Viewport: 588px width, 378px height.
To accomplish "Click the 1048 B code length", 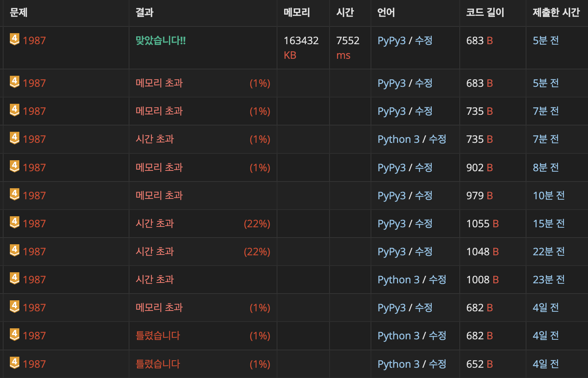I will pyautogui.click(x=483, y=252).
